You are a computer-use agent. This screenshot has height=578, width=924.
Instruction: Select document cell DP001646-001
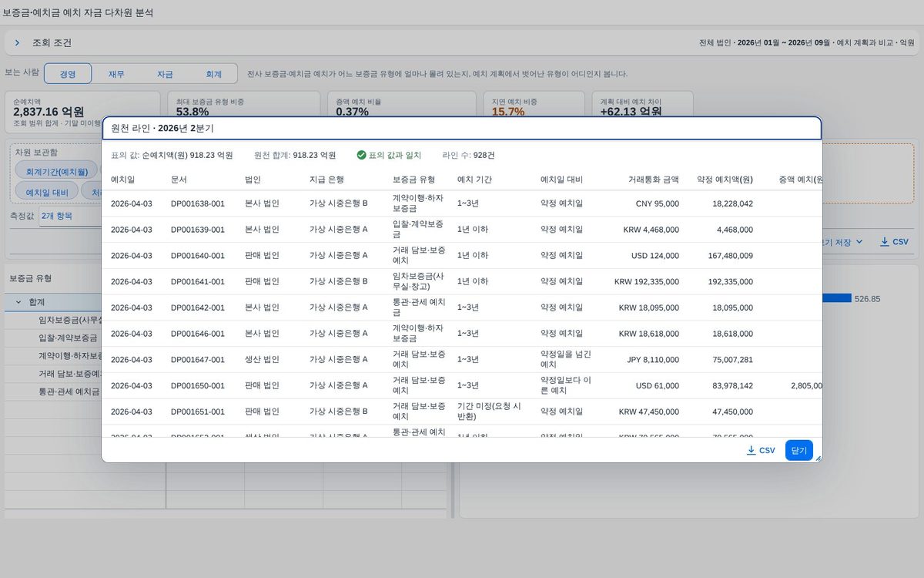198,334
